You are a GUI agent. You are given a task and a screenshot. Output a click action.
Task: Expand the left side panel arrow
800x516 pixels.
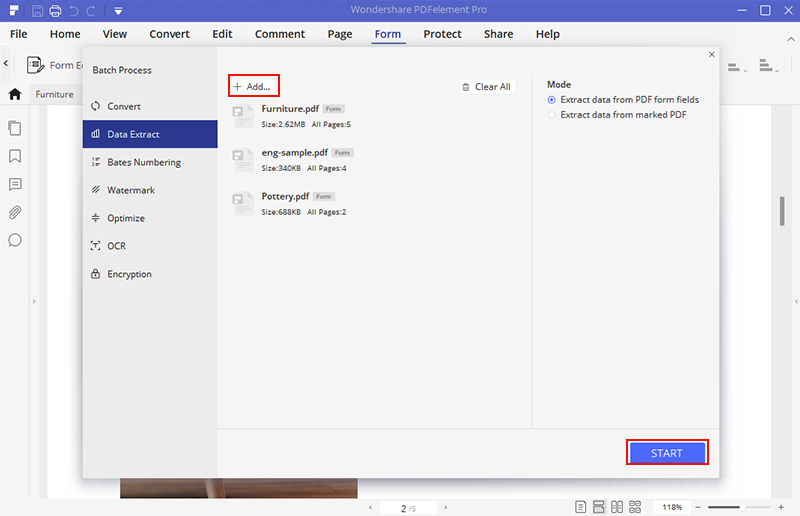(34, 301)
